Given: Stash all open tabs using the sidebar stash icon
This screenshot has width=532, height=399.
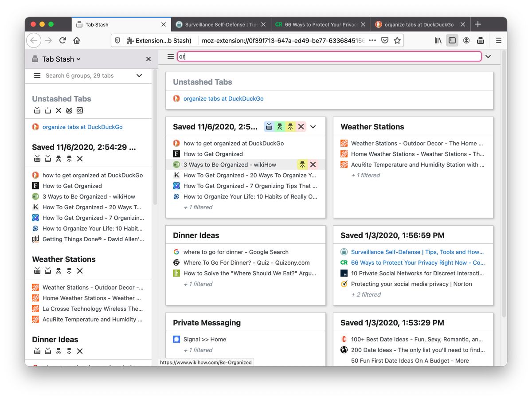Looking at the screenshot, I should click(37, 110).
